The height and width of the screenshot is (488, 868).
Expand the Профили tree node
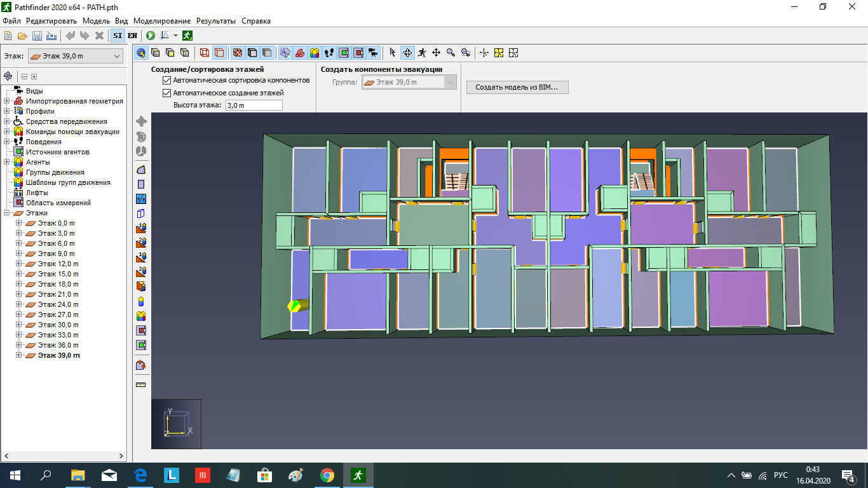click(7, 111)
